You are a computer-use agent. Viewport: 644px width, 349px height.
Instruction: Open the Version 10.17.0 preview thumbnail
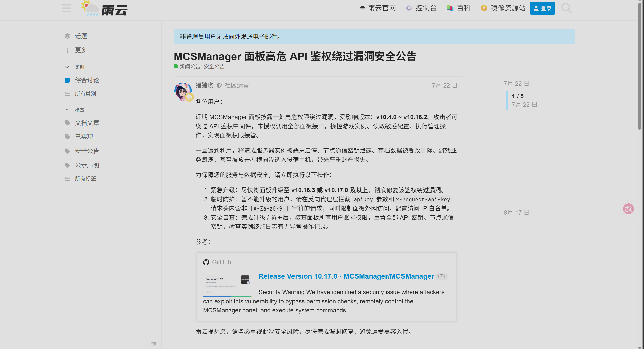coord(228,285)
